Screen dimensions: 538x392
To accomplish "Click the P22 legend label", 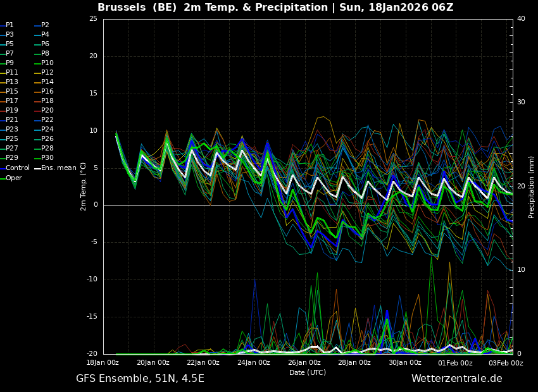I will click(47, 120).
